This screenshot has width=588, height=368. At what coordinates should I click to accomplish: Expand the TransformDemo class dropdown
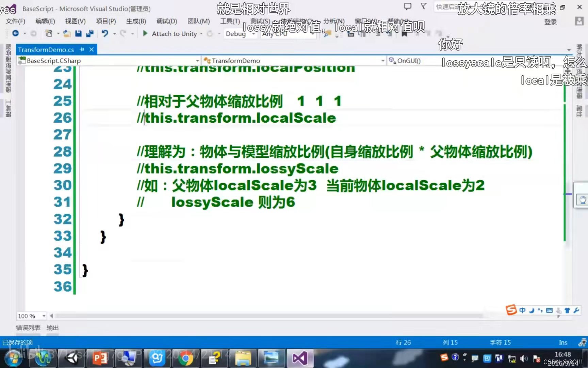pyautogui.click(x=383, y=61)
